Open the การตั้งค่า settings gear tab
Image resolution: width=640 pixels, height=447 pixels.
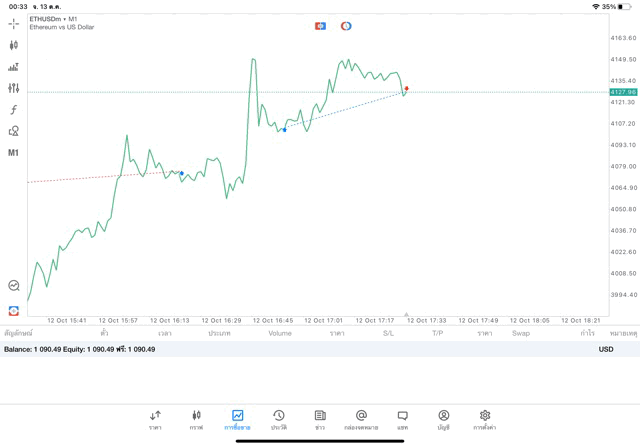click(x=484, y=420)
